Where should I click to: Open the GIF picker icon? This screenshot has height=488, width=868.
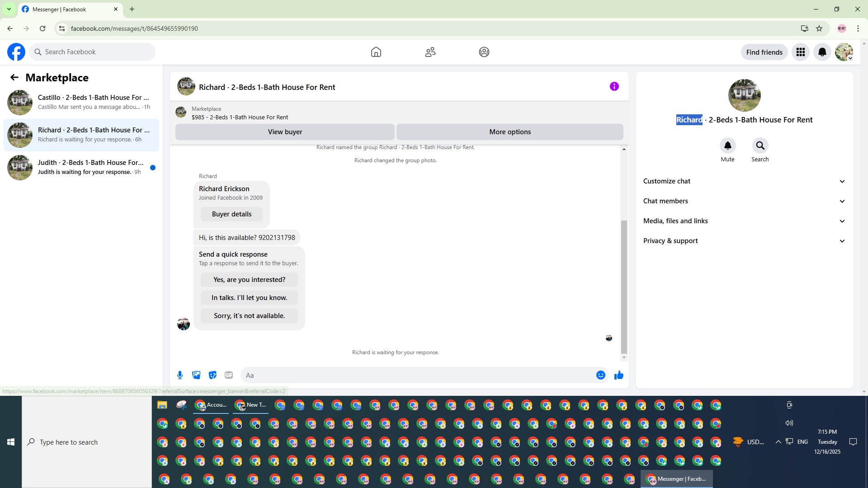coord(229,375)
